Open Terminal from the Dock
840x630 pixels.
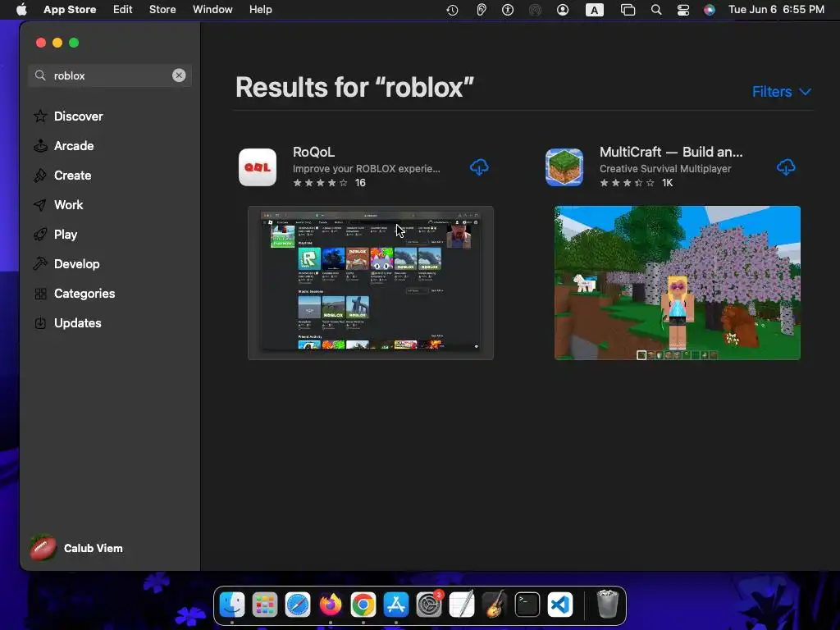(x=527, y=605)
